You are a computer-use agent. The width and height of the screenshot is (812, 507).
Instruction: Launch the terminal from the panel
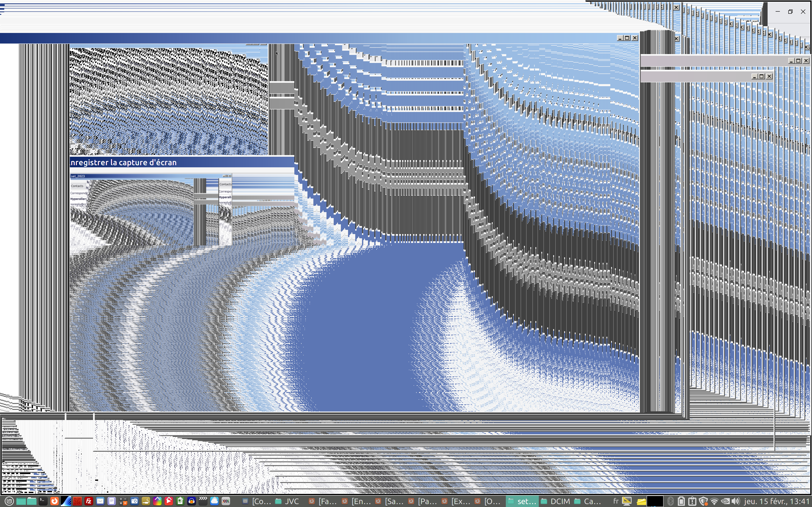click(x=43, y=501)
